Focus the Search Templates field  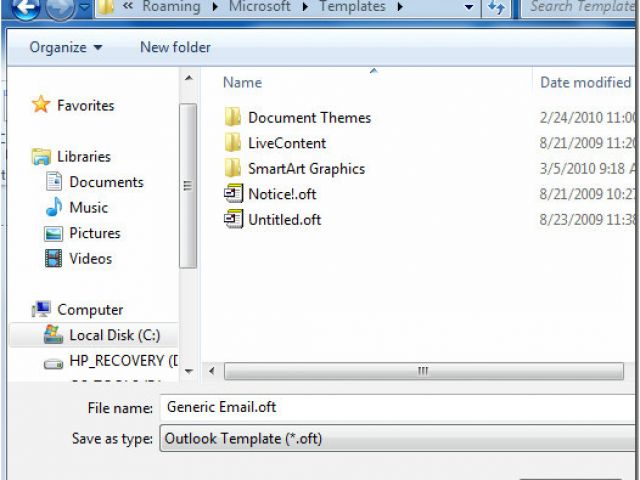point(580,7)
